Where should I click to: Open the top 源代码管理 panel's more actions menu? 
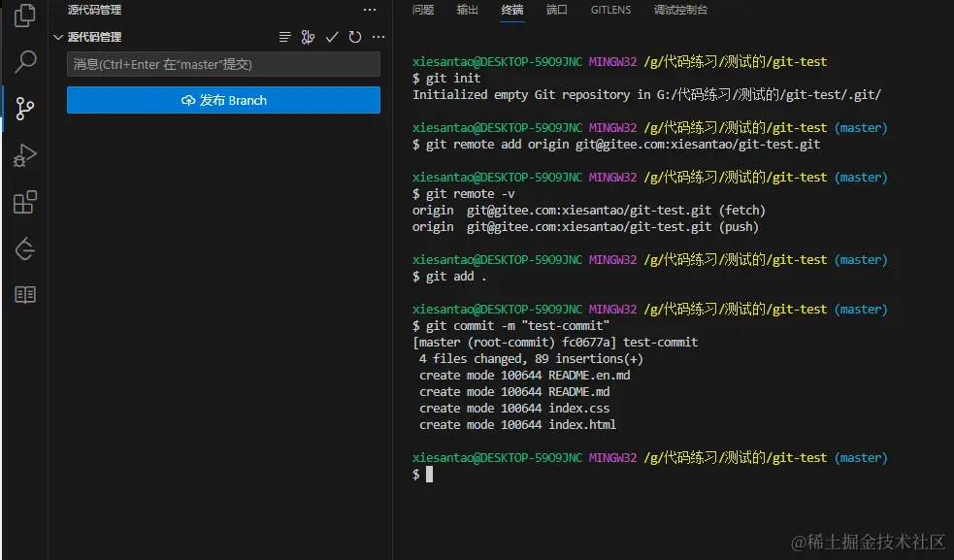[x=369, y=10]
